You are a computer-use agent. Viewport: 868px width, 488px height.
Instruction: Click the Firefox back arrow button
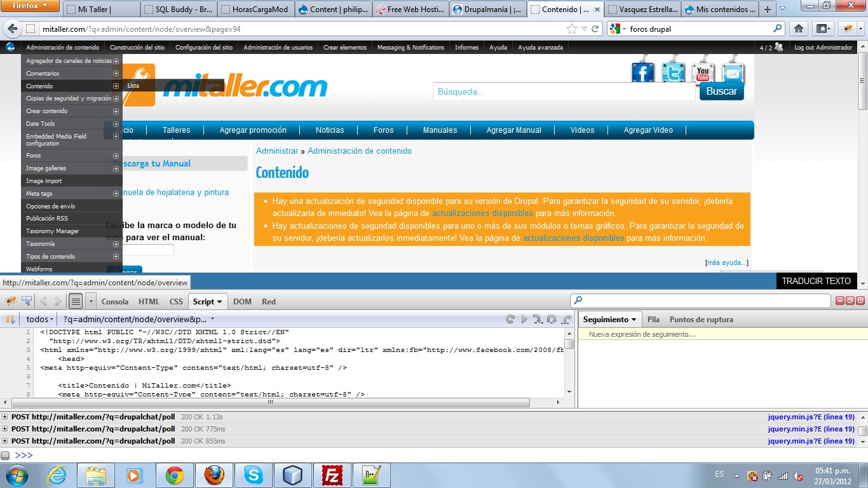[x=12, y=29]
